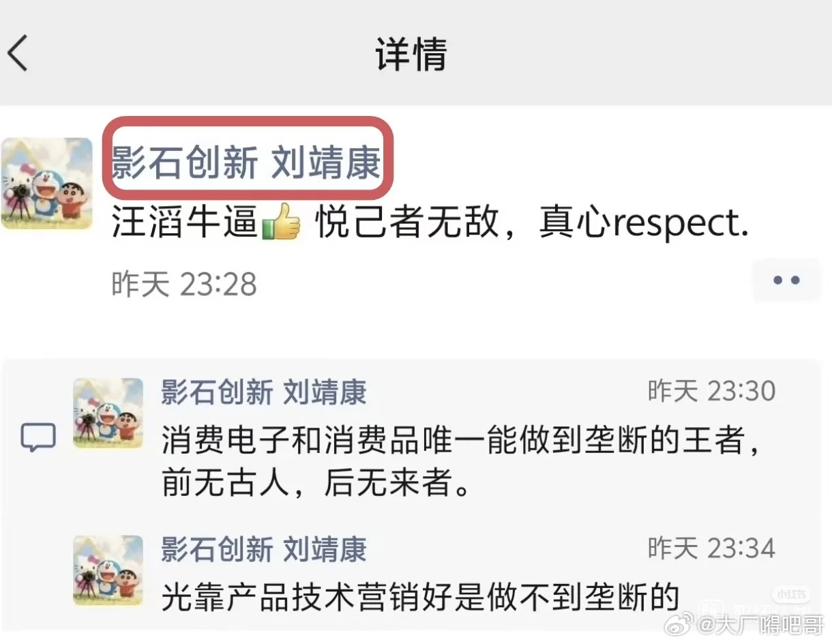This screenshot has width=832, height=644.
Task: Tap the comment 光靠产品技术营销好
Action: [420, 597]
